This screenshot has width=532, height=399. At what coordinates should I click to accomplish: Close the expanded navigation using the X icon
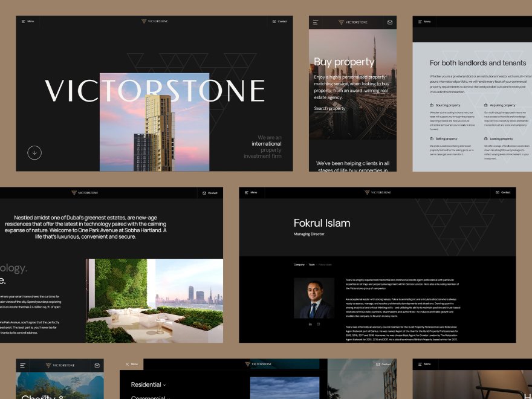(x=126, y=364)
